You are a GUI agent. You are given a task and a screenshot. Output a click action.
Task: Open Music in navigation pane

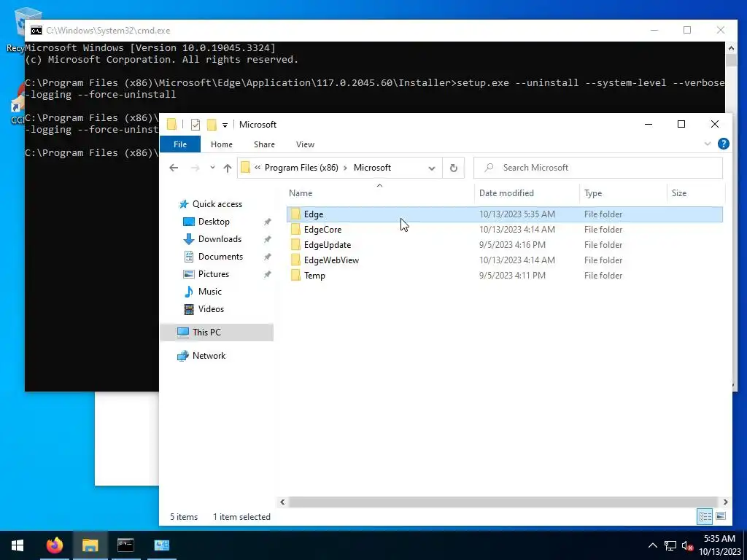(209, 292)
